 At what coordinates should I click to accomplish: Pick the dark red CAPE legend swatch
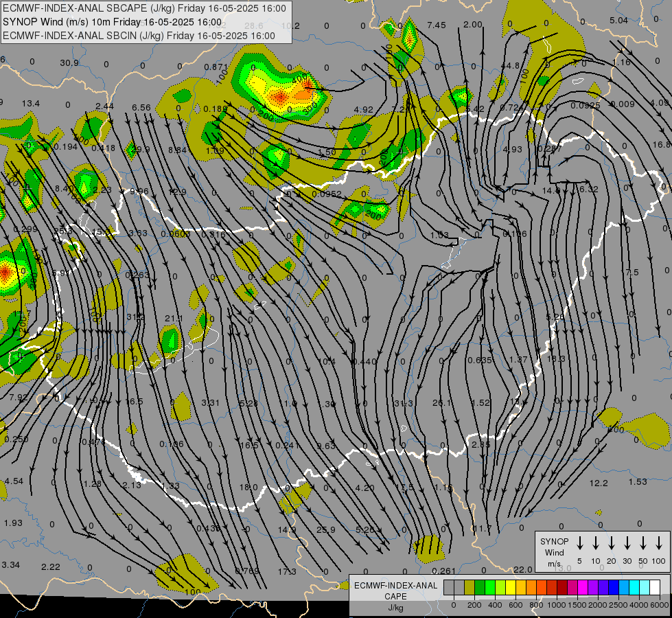pyautogui.click(x=562, y=587)
